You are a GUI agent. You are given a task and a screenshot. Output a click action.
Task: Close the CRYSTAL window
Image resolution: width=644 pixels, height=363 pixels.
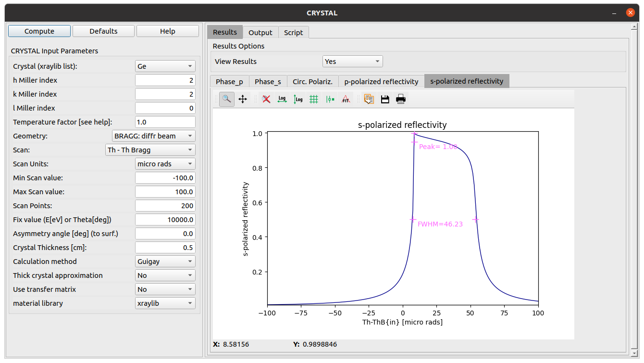click(631, 13)
